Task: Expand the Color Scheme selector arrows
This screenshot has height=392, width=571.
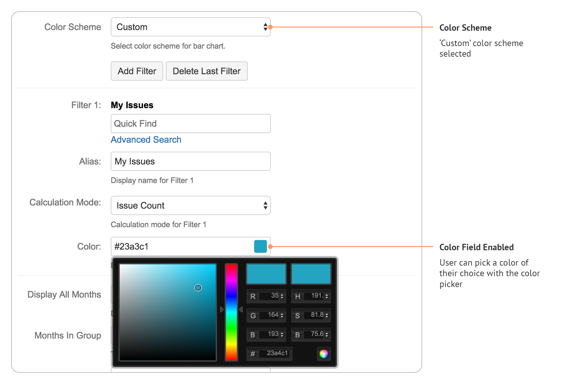Action: click(x=265, y=27)
